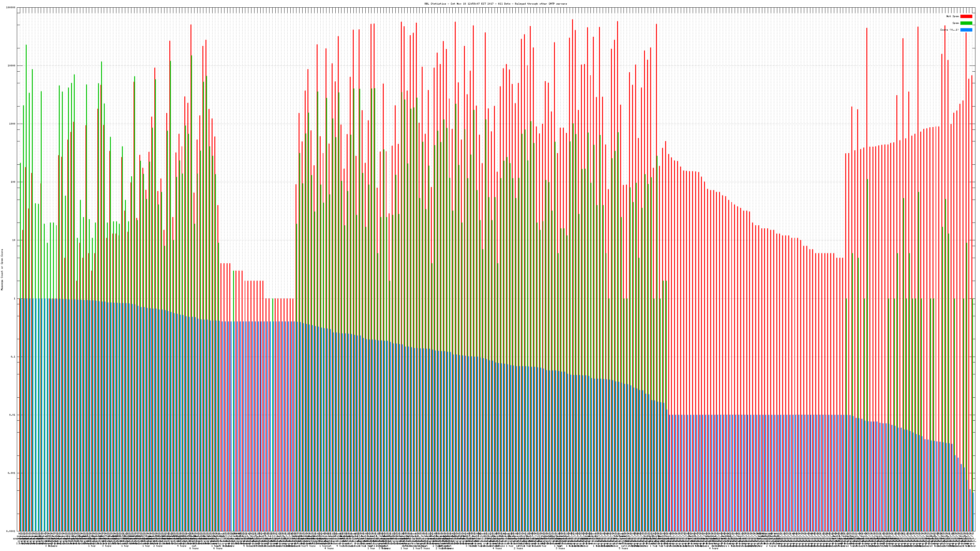Click the 0.001 y-axis tick label
Image resolution: width=980 pixels, height=551 pixels.
pyautogui.click(x=12, y=473)
